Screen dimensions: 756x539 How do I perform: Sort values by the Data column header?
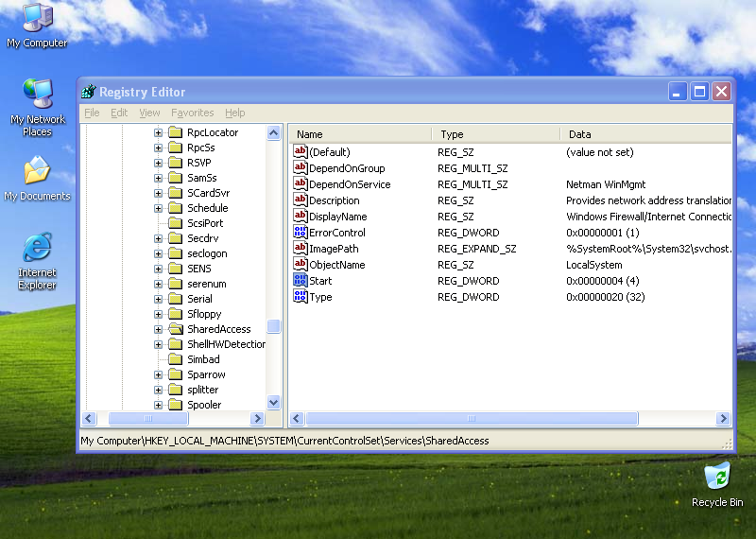(x=646, y=134)
